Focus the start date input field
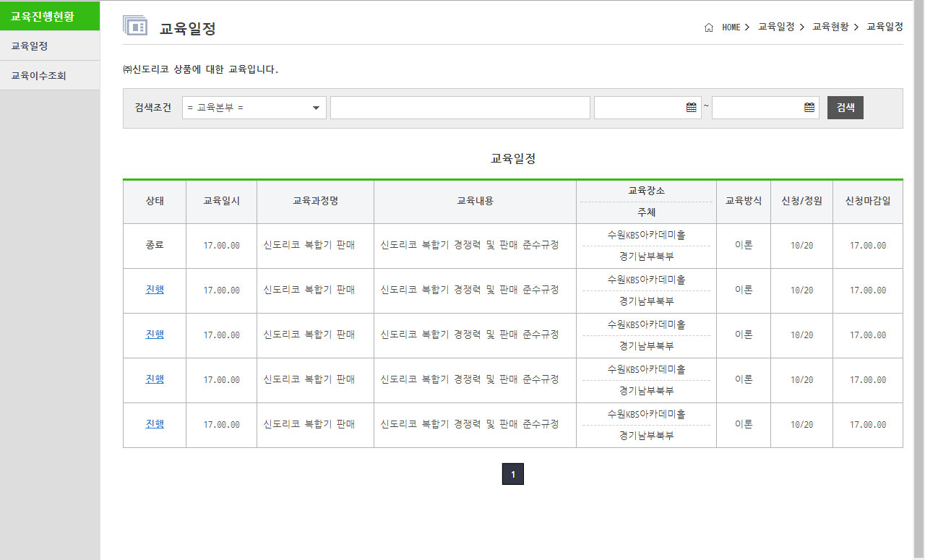 (647, 108)
